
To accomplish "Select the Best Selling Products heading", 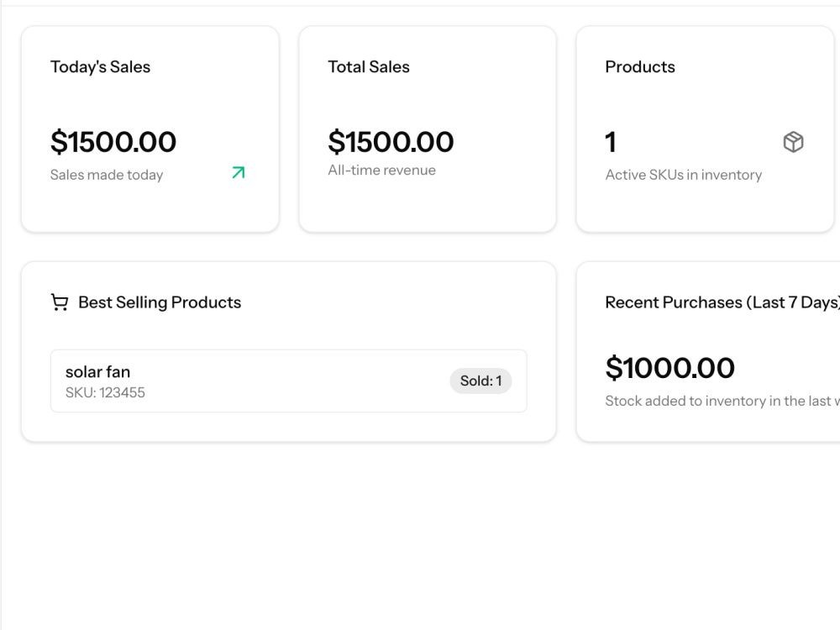I will coord(160,302).
